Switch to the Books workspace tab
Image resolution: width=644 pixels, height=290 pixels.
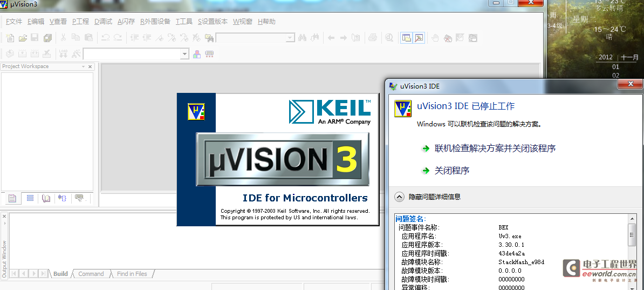(x=46, y=199)
